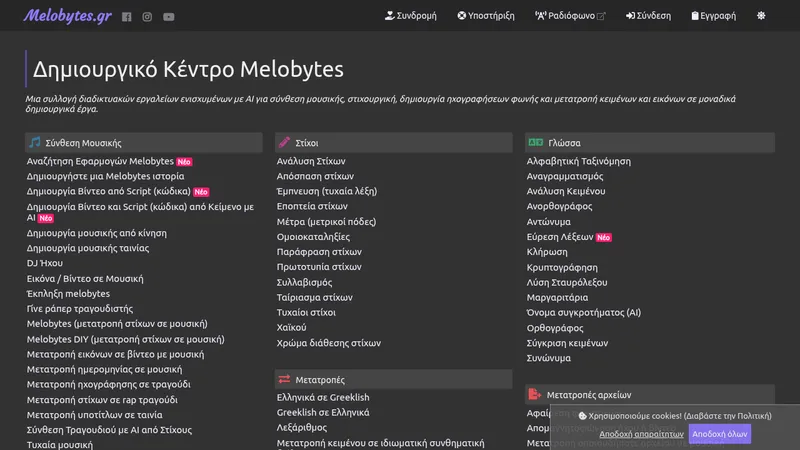
Task: Open the YouTube icon in header
Action: point(168,17)
